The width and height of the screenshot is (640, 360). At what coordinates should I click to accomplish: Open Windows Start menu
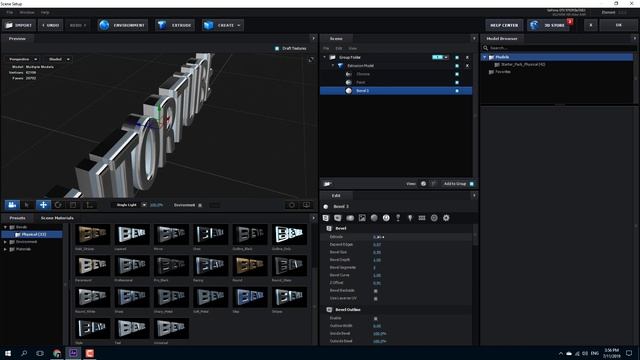tap(8, 353)
